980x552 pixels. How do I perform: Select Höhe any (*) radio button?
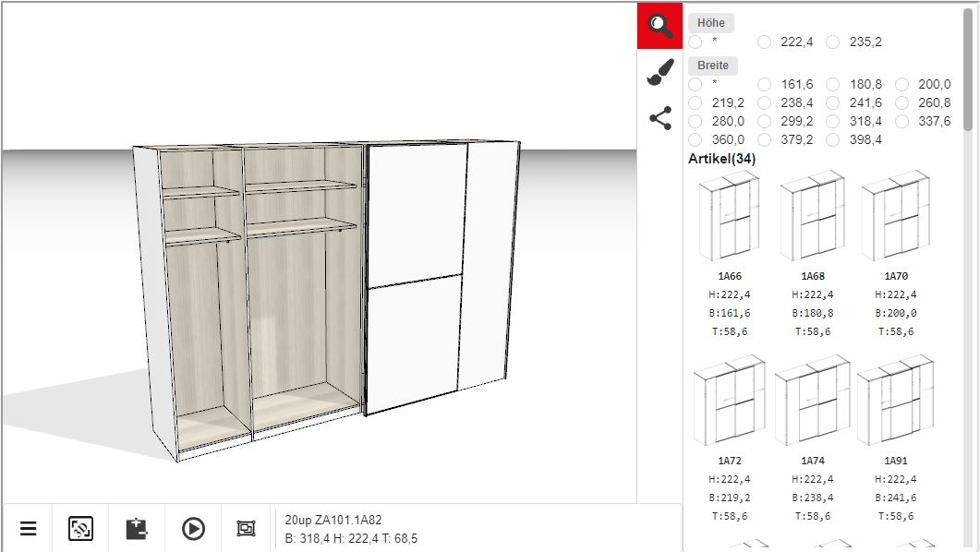(695, 42)
